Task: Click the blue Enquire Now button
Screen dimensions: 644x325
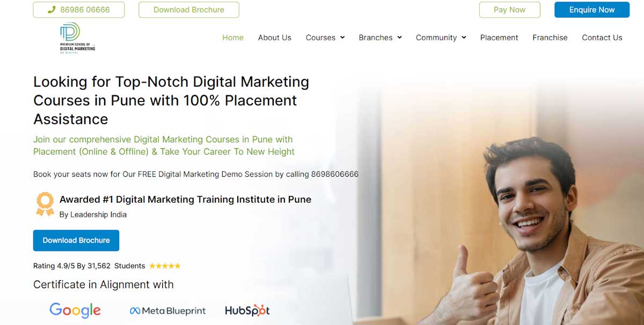Action: (592, 10)
